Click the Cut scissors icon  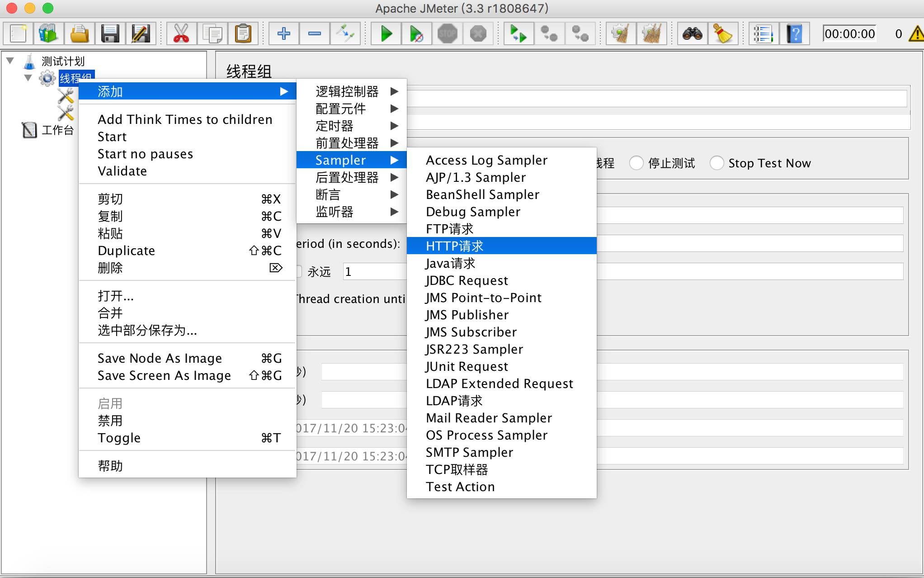[181, 34]
